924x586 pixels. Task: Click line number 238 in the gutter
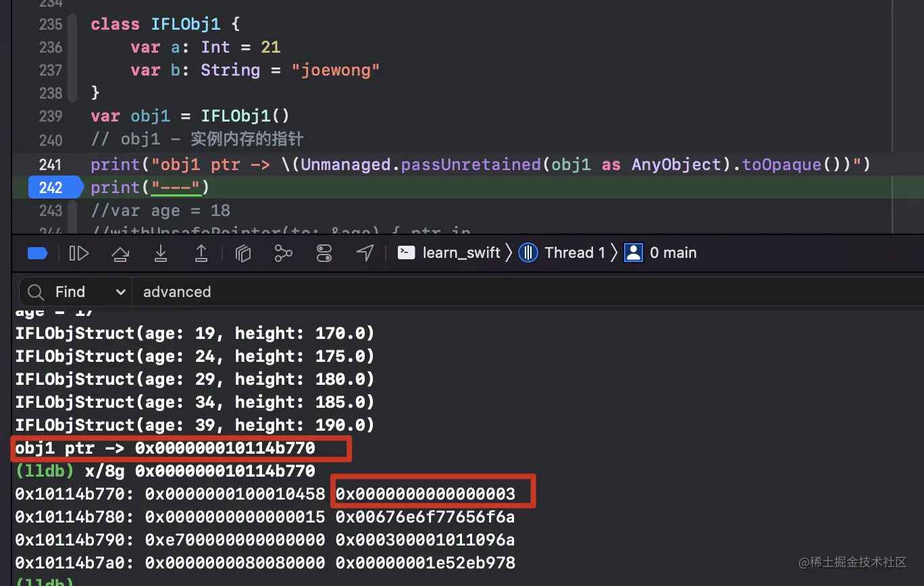pos(51,93)
